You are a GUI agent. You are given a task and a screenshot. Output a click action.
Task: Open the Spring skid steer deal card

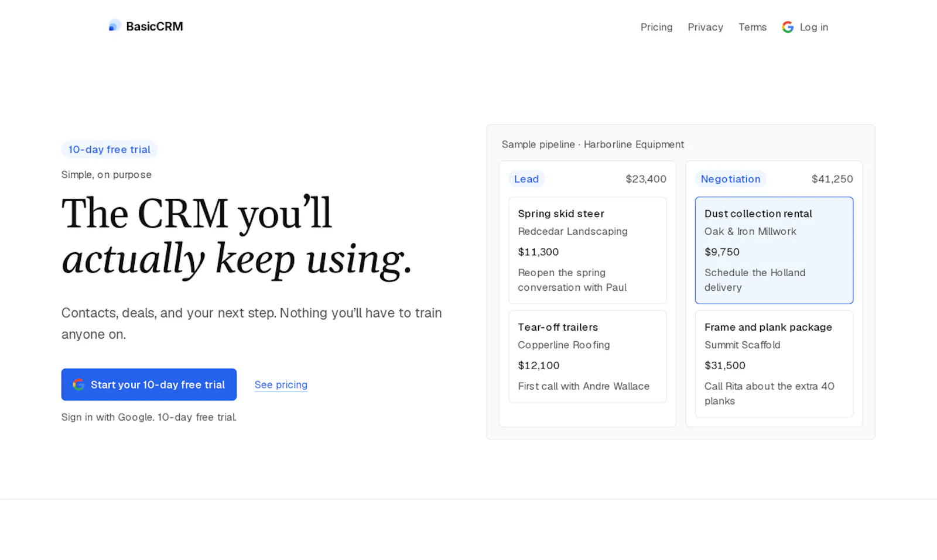pos(587,250)
